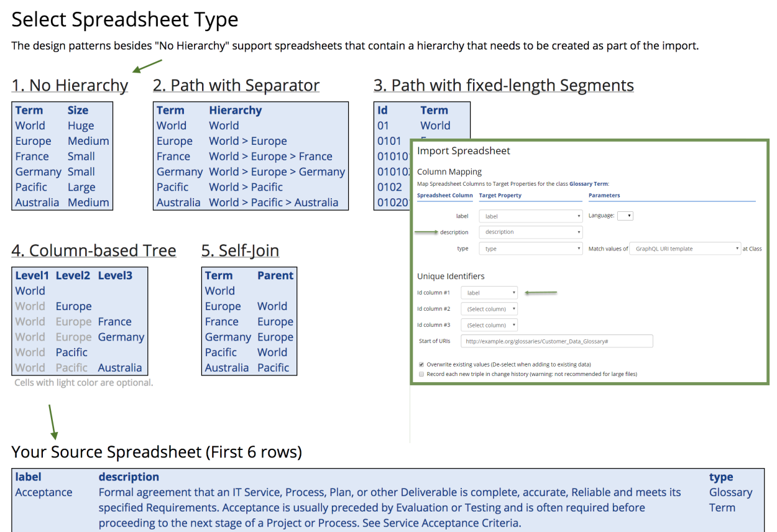Toggle "Record each new triple in change history"
The image size is (777, 532).
click(421, 374)
